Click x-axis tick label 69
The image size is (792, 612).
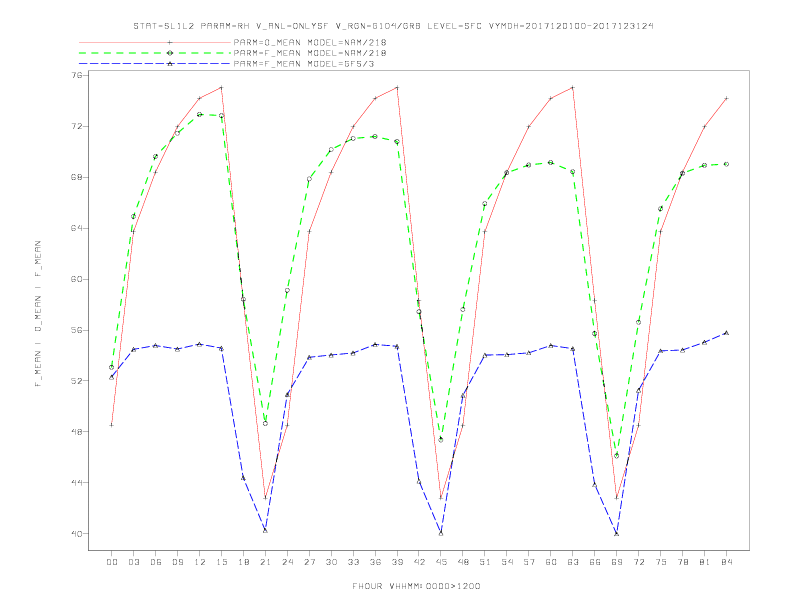617,562
